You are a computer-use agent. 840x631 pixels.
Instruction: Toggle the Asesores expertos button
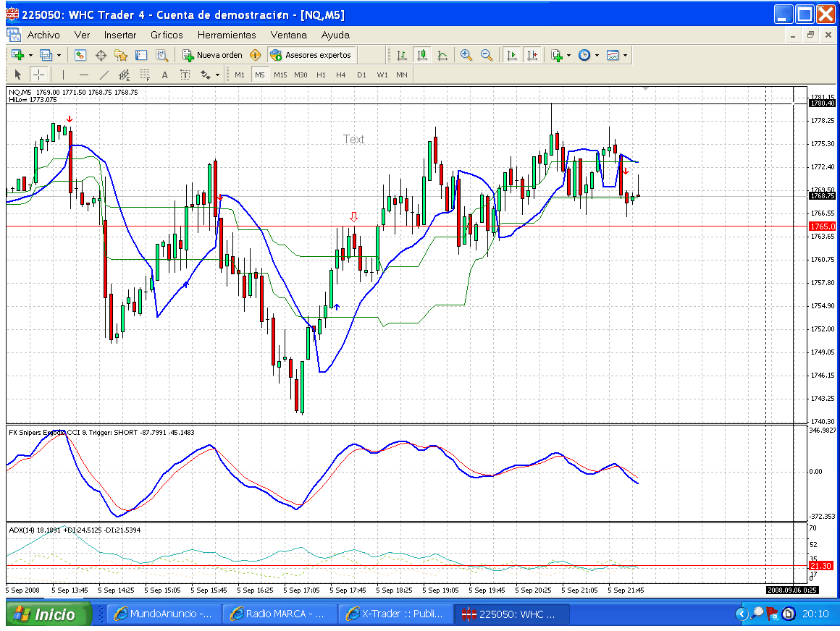(311, 55)
